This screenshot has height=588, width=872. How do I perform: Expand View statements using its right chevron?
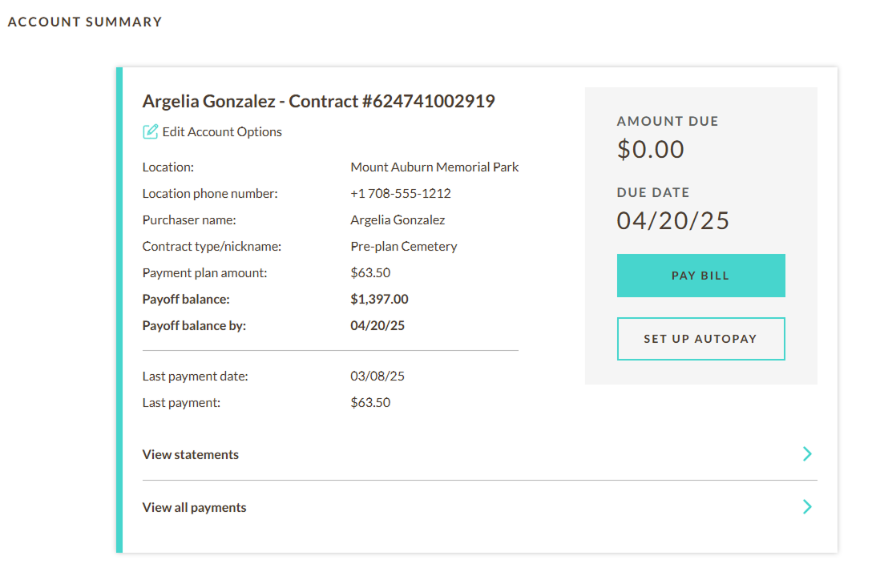coord(807,454)
